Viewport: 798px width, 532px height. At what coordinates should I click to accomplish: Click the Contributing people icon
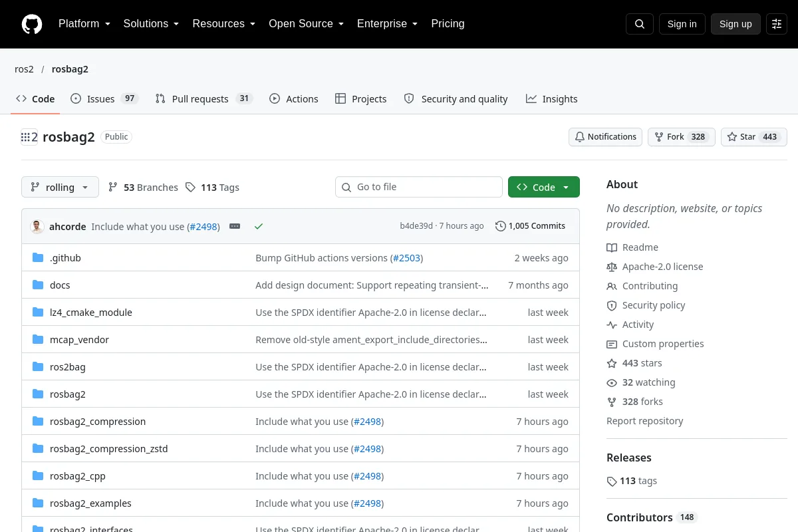pyautogui.click(x=612, y=286)
